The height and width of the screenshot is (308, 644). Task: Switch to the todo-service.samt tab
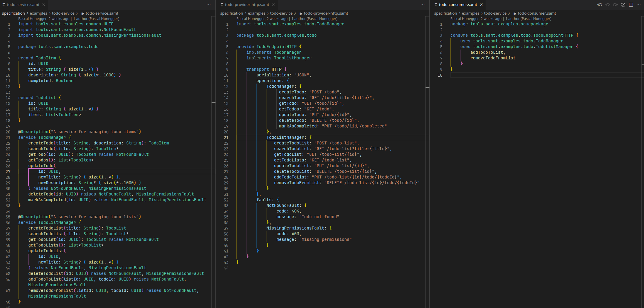23,5
